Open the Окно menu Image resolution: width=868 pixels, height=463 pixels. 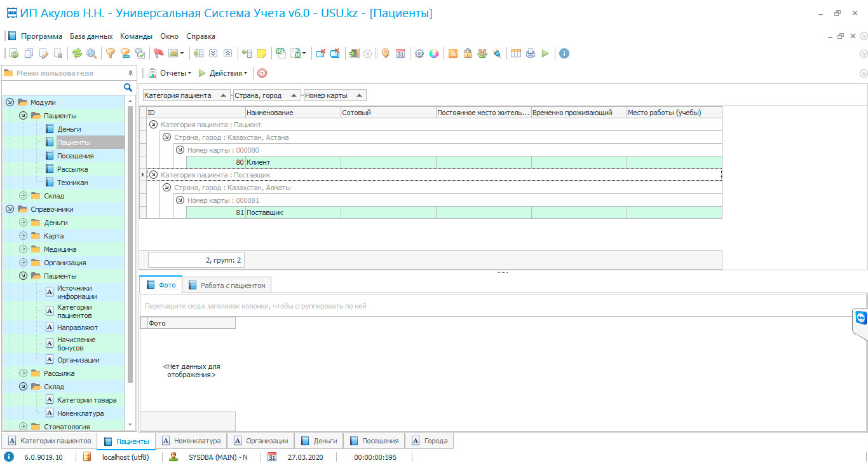pos(170,36)
